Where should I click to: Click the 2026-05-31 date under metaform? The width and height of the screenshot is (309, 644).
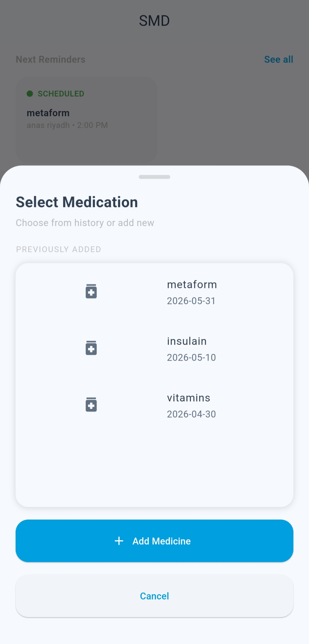pyautogui.click(x=191, y=301)
